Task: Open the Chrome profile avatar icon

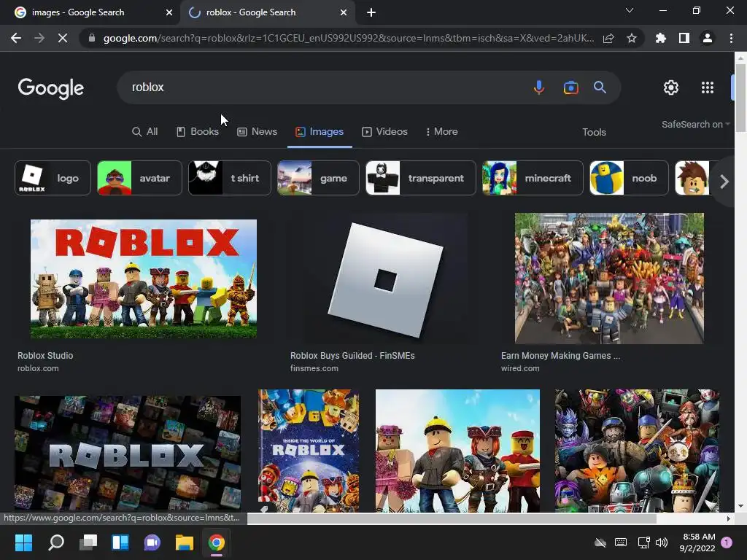Action: coord(708,38)
